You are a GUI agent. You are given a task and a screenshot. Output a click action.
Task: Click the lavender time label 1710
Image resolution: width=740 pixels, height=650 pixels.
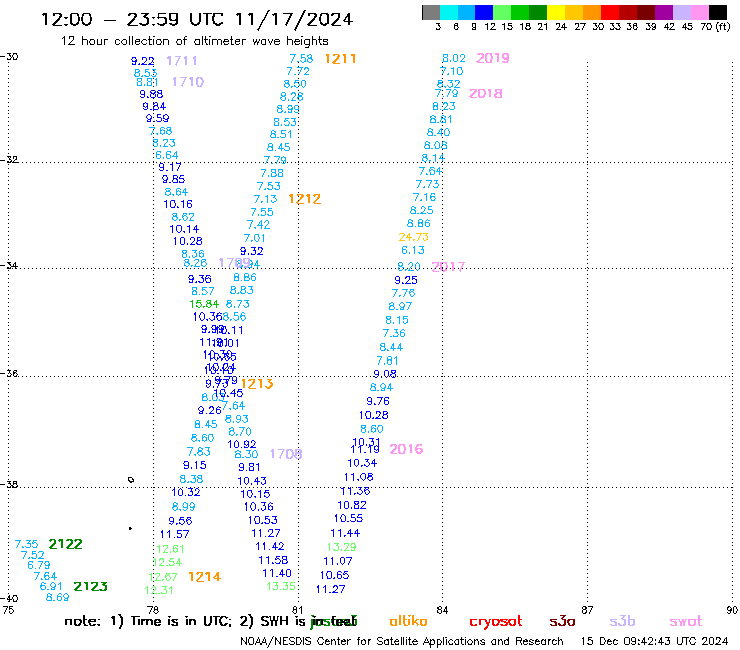tap(187, 82)
